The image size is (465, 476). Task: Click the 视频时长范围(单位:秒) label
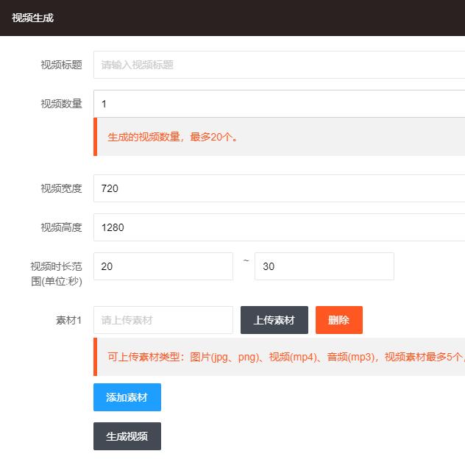[x=57, y=274]
